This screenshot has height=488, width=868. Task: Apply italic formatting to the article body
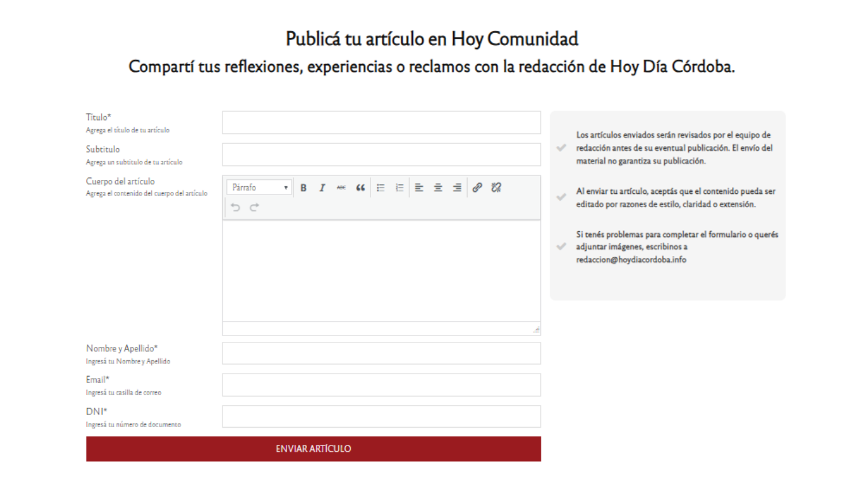click(322, 187)
